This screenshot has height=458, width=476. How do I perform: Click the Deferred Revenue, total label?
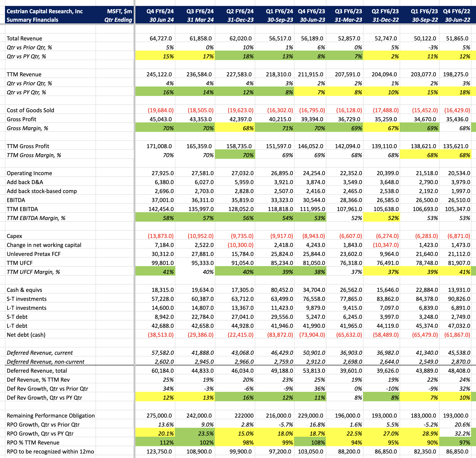[37, 371]
